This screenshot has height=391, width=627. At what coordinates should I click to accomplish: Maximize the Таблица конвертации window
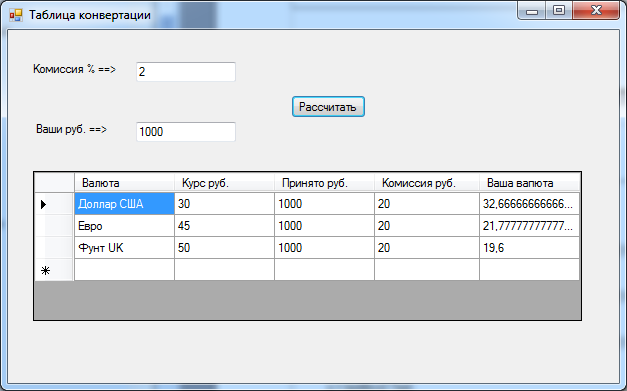pyautogui.click(x=559, y=10)
